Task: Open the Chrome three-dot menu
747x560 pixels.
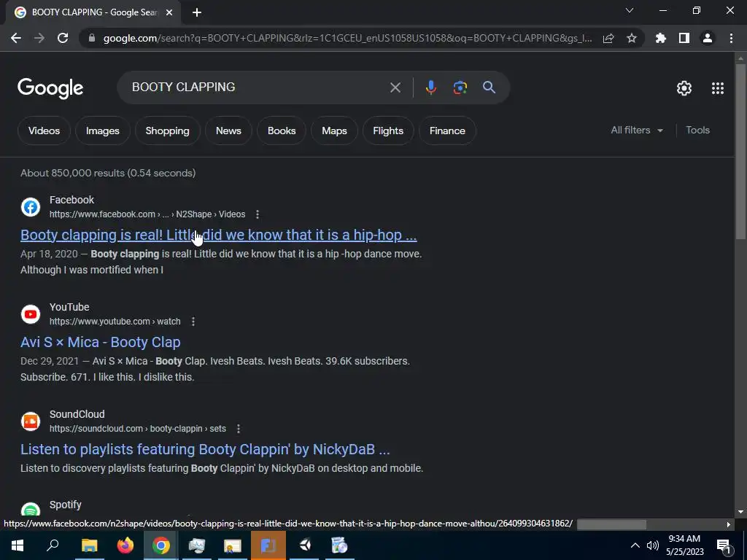Action: click(731, 38)
